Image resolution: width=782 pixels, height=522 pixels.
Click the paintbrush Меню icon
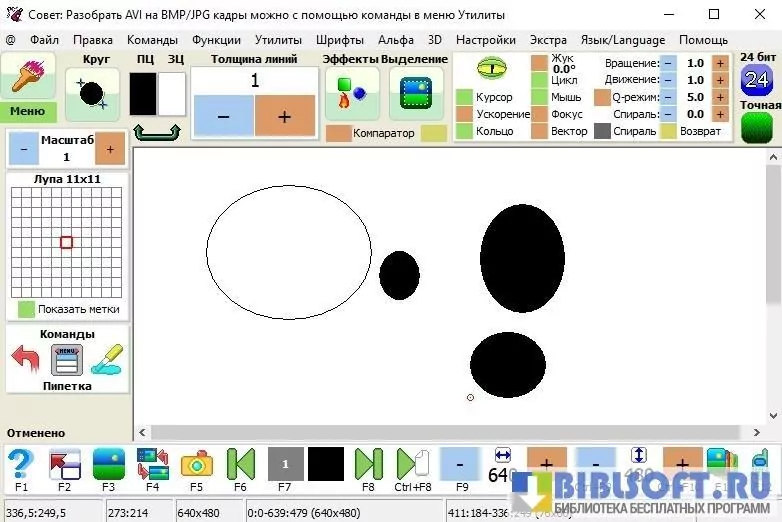pyautogui.click(x=27, y=76)
